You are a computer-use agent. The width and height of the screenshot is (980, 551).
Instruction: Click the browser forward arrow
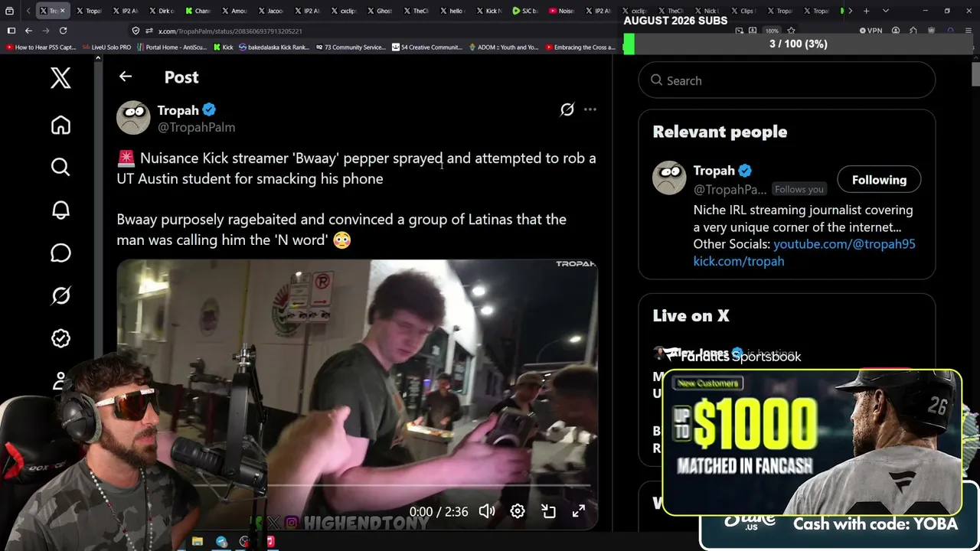45,31
